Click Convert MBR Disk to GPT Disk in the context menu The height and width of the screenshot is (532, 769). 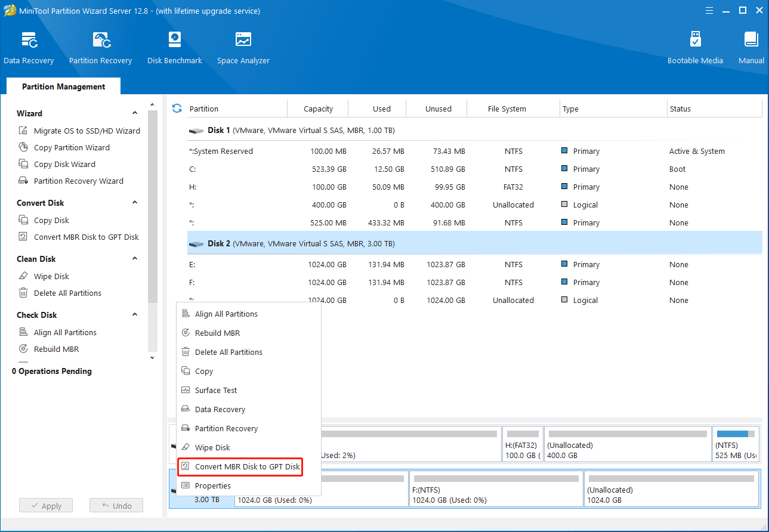[240, 466]
